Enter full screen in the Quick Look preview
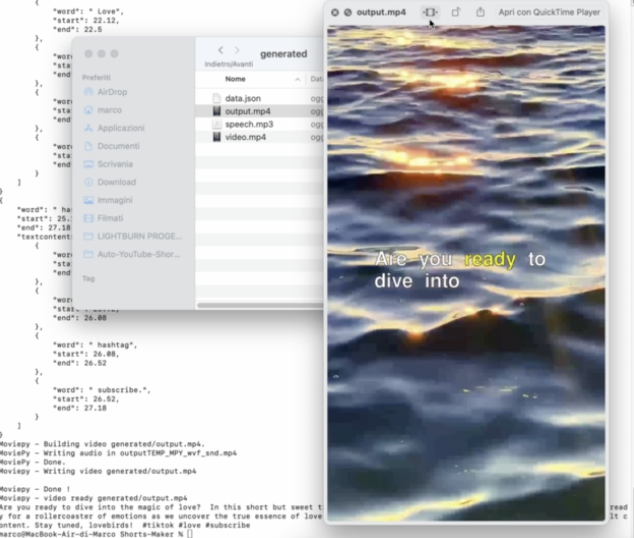The height and width of the screenshot is (538, 634). (x=348, y=12)
